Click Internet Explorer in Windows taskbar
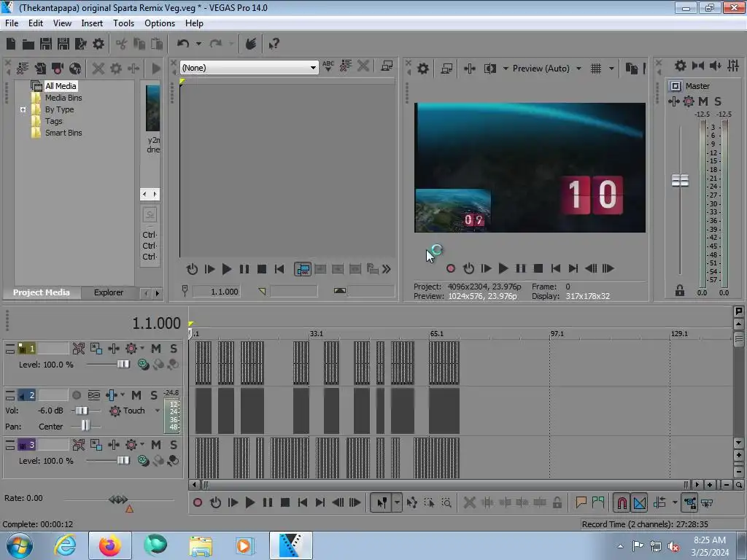 (65, 545)
